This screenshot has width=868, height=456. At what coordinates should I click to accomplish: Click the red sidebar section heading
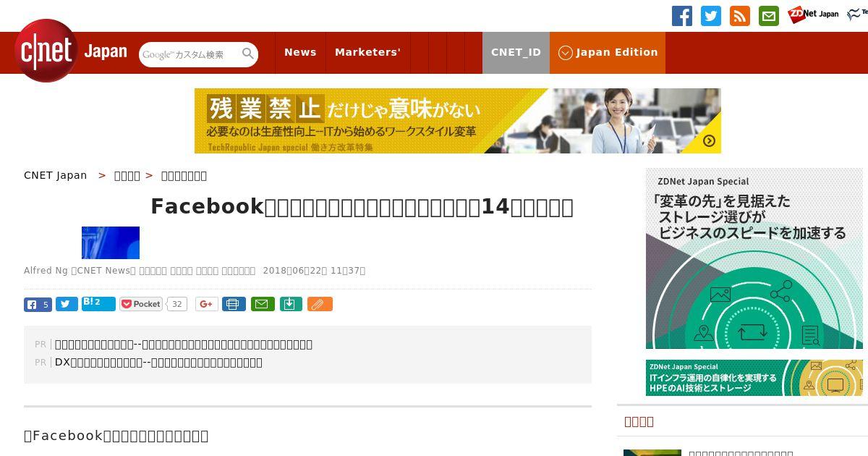click(639, 421)
